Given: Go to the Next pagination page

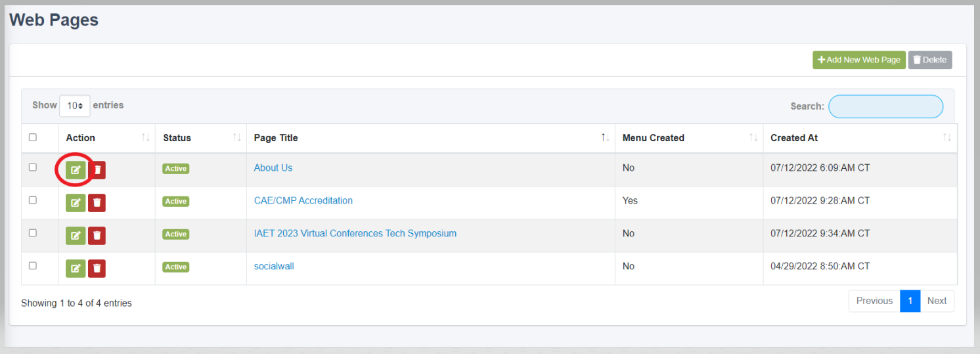Looking at the screenshot, I should pos(937,301).
